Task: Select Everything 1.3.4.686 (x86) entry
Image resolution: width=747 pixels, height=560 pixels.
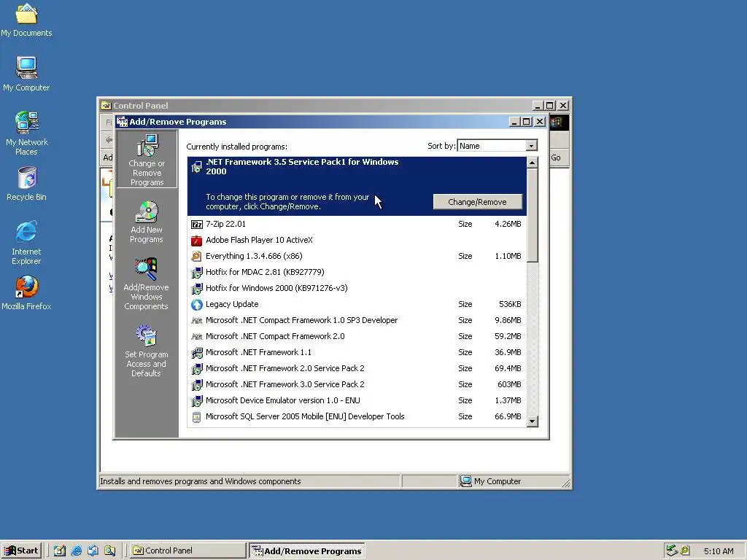Action: pyautogui.click(x=357, y=256)
